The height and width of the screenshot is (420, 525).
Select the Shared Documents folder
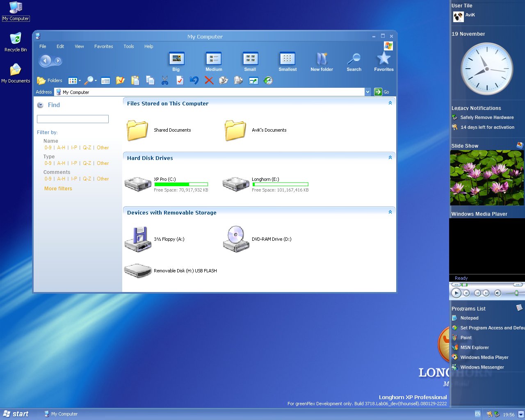[x=159, y=130]
